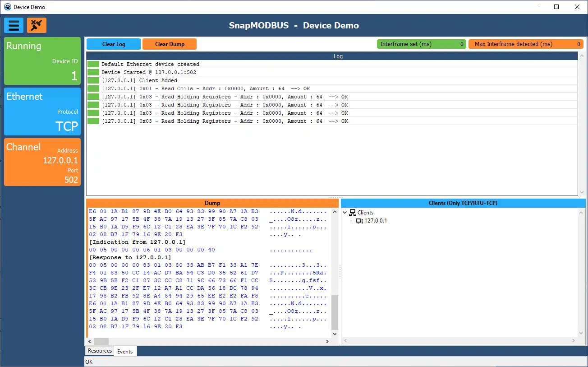Click the Max Interframe detected (ms) indicator
The image size is (588, 367).
(526, 44)
